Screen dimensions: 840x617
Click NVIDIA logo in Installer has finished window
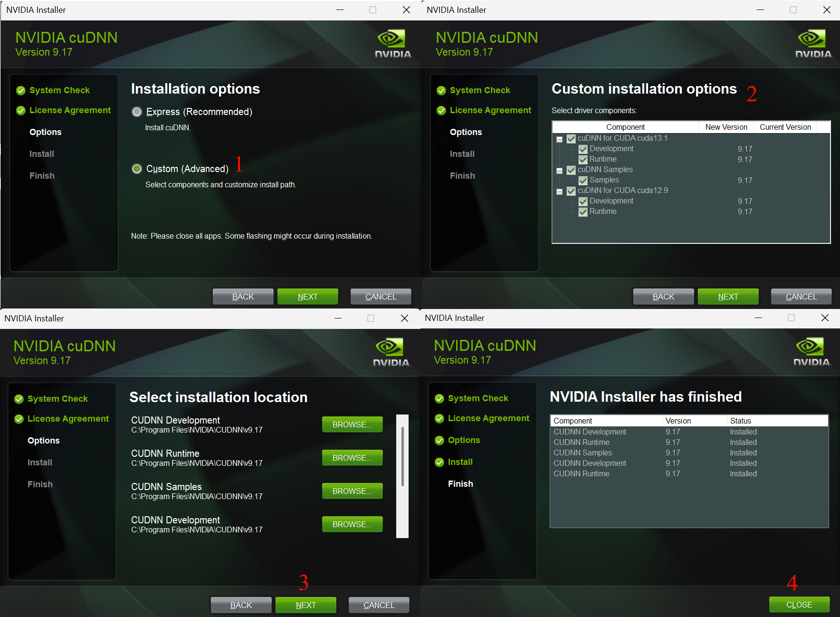[811, 352]
